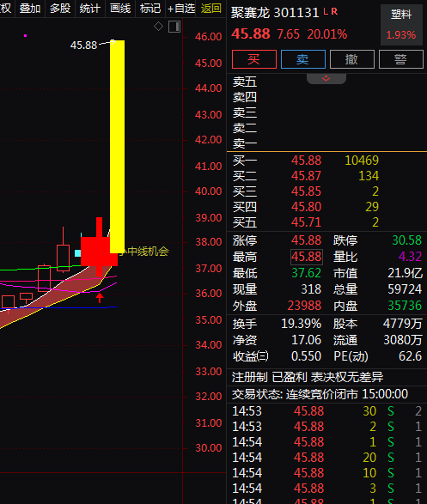The height and width of the screenshot is (504, 427).
Task: Select the tall yellow candlestick bar
Action: tap(117, 147)
